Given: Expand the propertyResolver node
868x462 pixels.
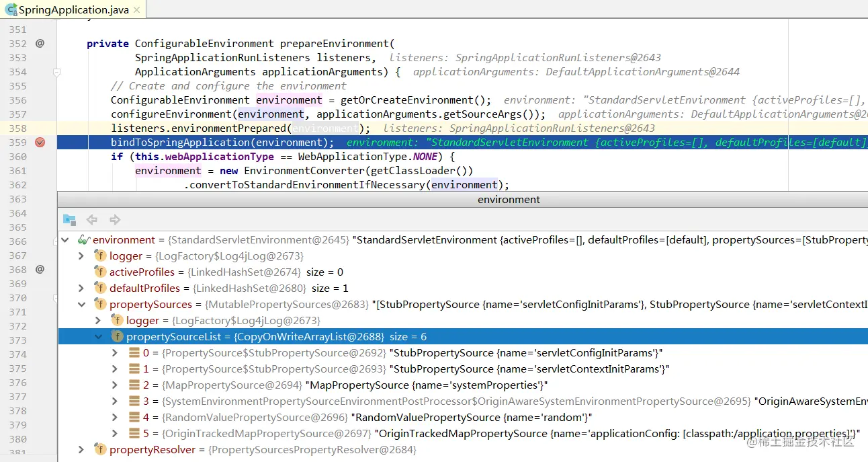Looking at the screenshot, I should pyautogui.click(x=81, y=449).
